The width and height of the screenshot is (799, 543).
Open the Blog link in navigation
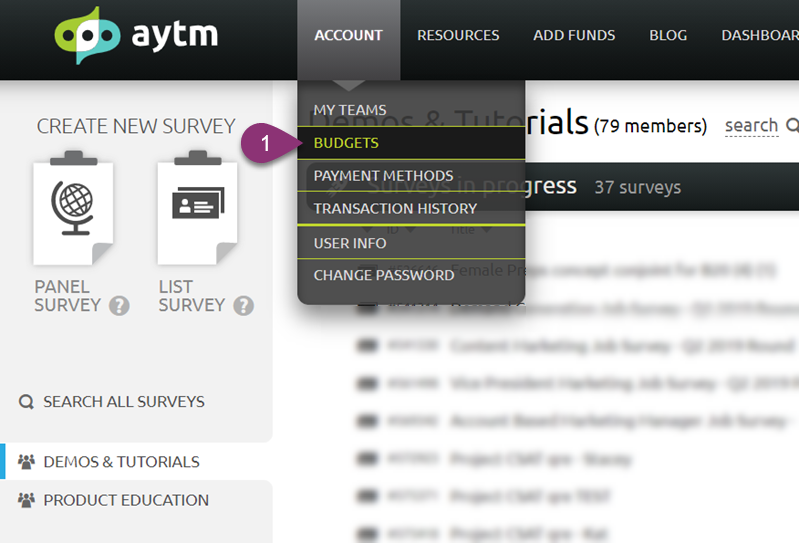668,35
